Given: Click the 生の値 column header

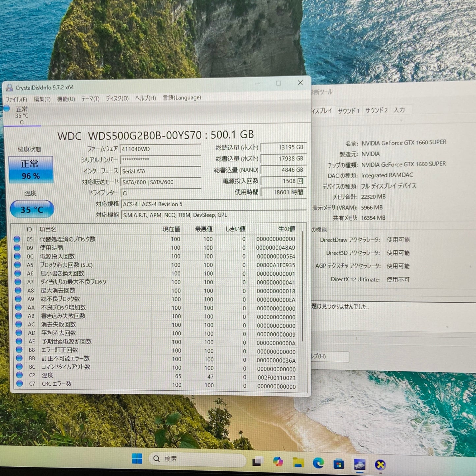Looking at the screenshot, I should (x=287, y=229).
